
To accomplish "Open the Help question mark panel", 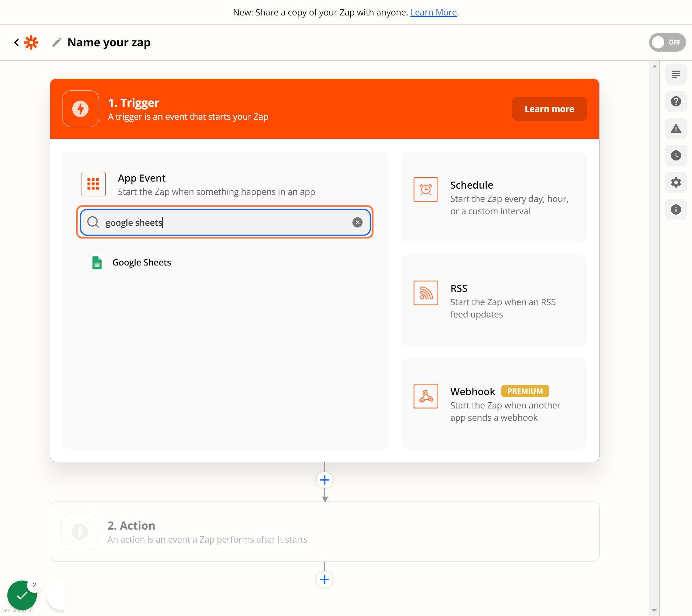I will pos(676,101).
